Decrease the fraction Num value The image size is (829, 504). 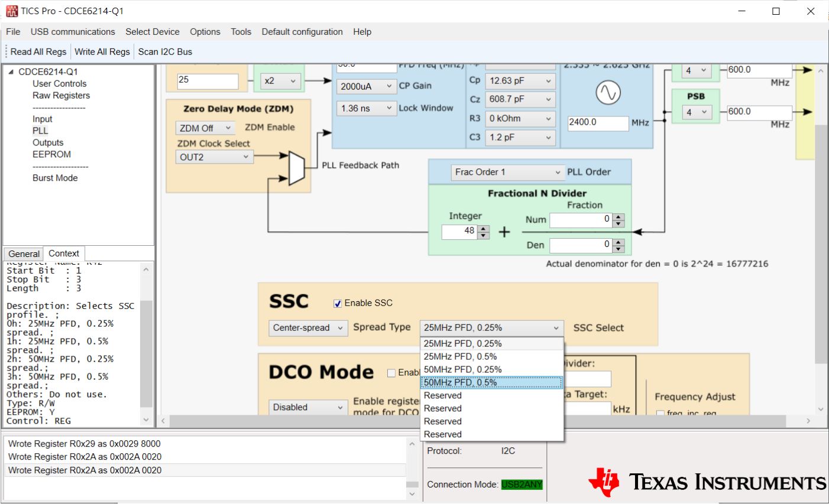pos(618,224)
